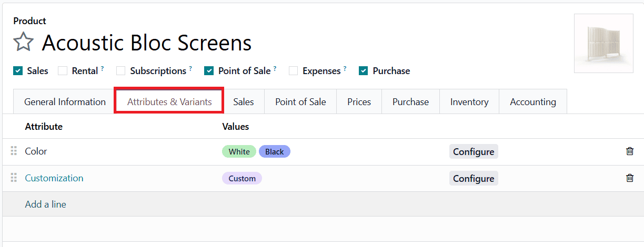Screen dimensions: 644x247
Task: Sort by the Attribute column header
Action: point(44,127)
